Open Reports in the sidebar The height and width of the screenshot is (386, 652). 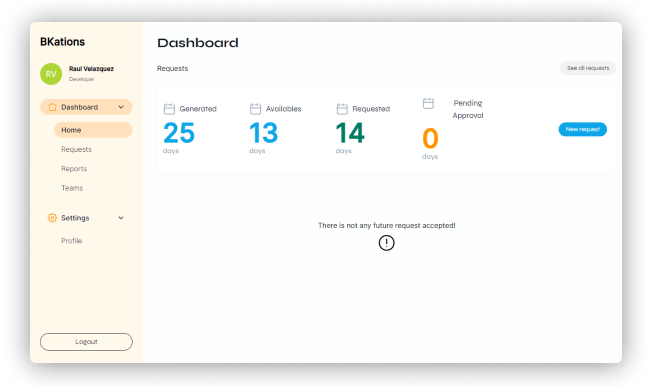click(x=74, y=168)
